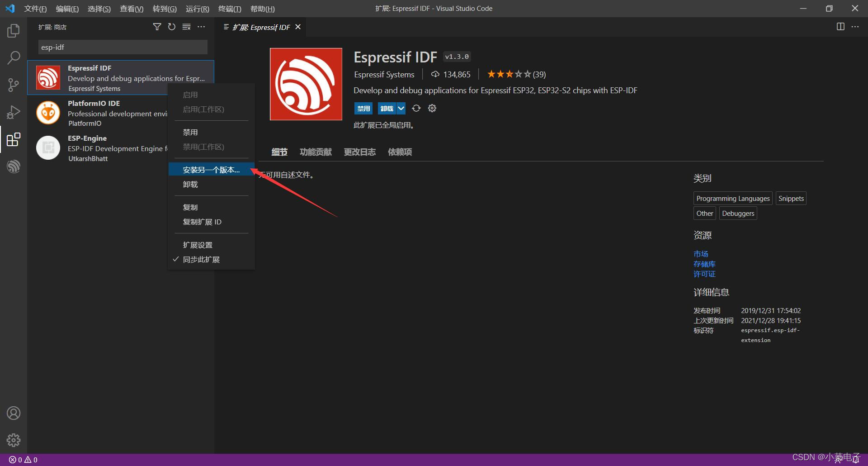Open the 许可证 resource link
Viewport: 868px width, 466px height.
point(704,274)
